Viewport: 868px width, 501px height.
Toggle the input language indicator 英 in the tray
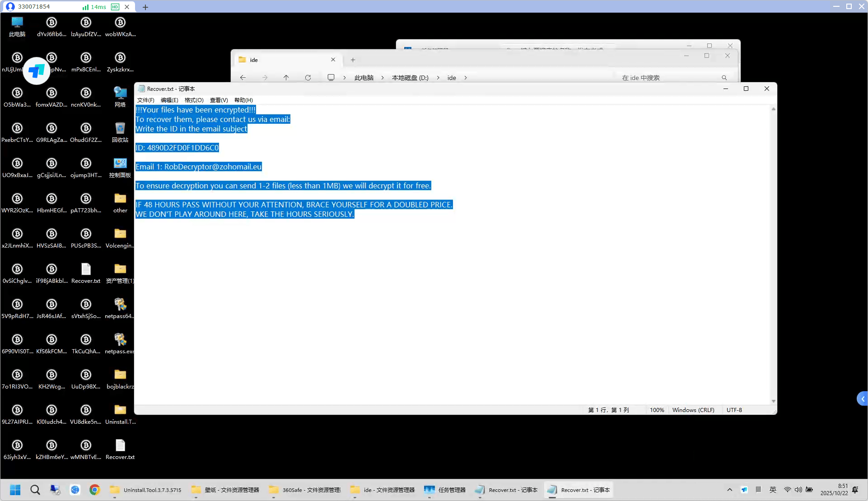[773, 490]
